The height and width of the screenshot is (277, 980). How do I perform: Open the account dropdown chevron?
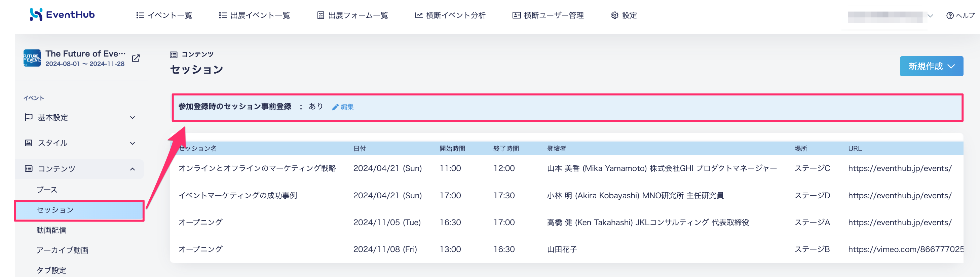(930, 15)
